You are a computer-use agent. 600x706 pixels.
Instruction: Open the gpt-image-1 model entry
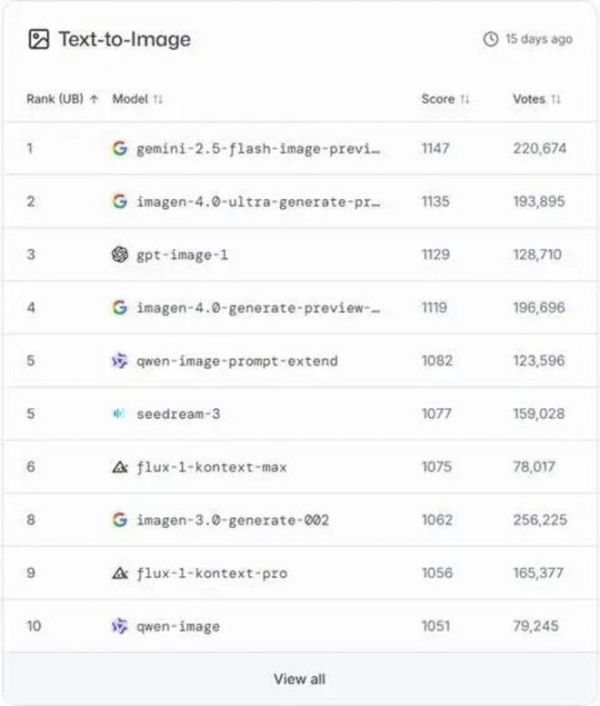pos(183,255)
